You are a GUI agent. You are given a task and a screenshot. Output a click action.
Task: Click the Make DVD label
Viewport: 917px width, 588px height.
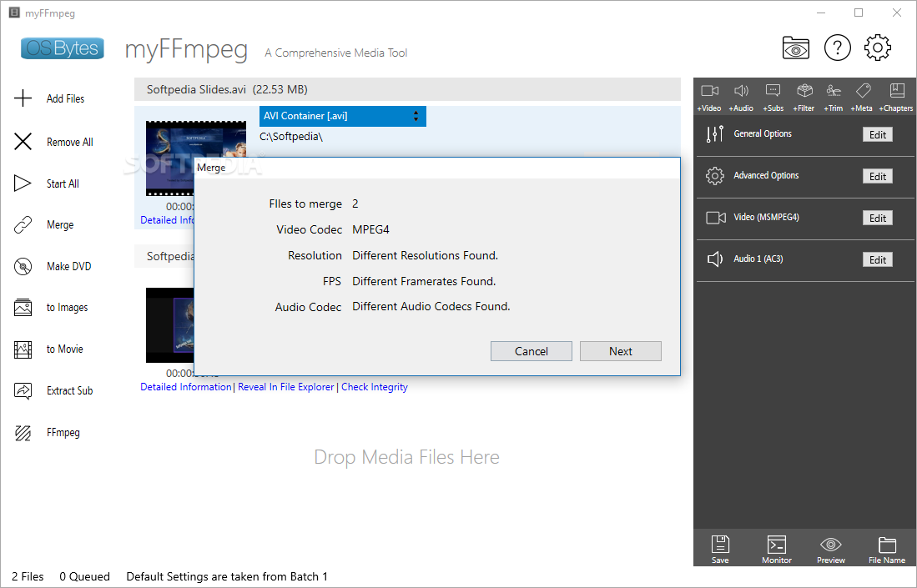(69, 267)
